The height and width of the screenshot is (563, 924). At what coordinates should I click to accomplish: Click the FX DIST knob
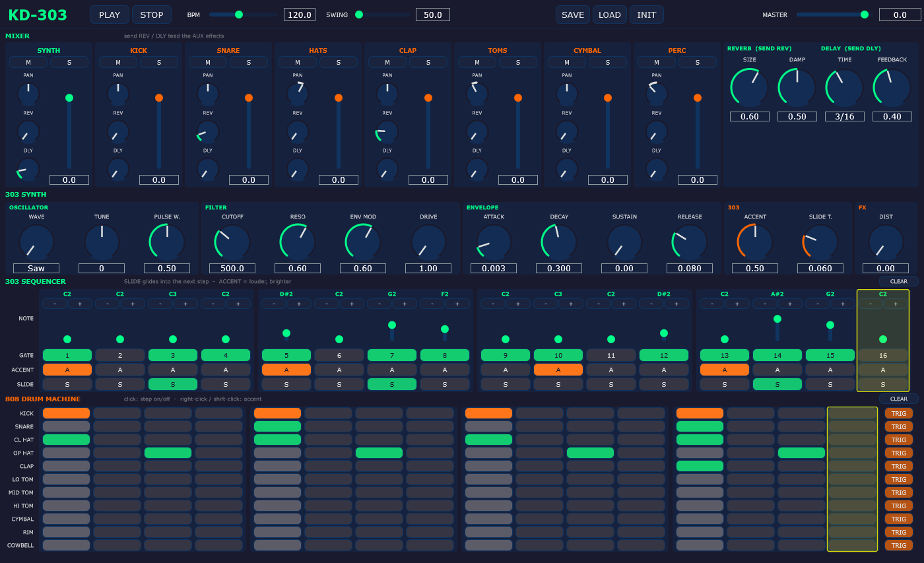(886, 242)
